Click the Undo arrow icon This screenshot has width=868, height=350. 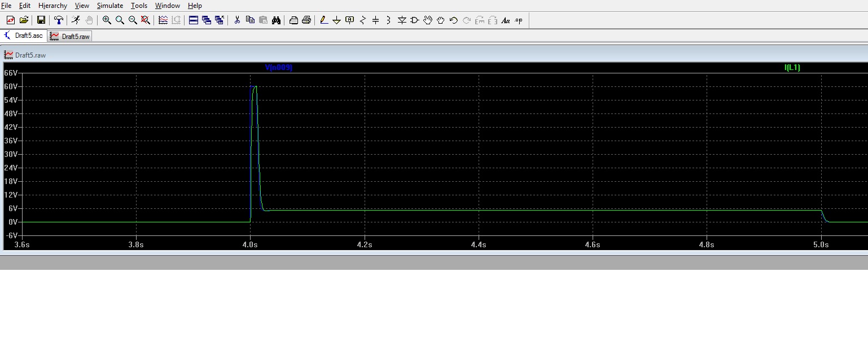point(454,20)
